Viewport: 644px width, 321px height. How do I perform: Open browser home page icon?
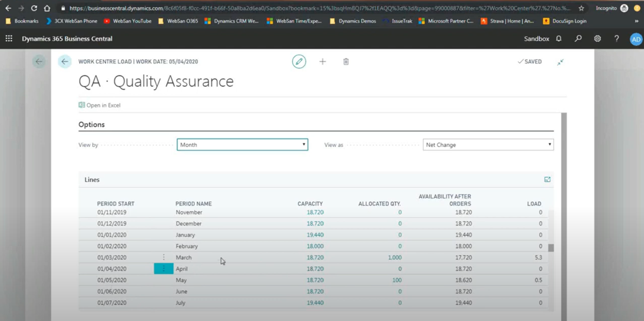(47, 8)
